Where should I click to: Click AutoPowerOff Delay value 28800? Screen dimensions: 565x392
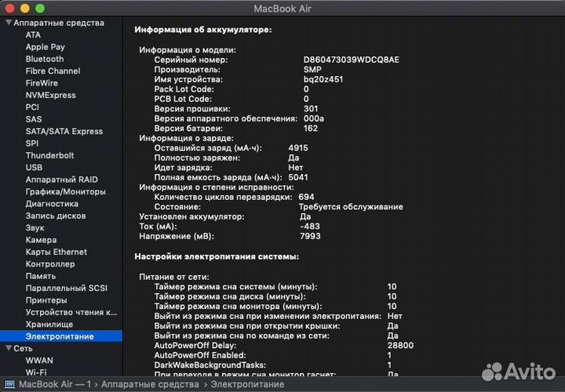tap(400, 346)
